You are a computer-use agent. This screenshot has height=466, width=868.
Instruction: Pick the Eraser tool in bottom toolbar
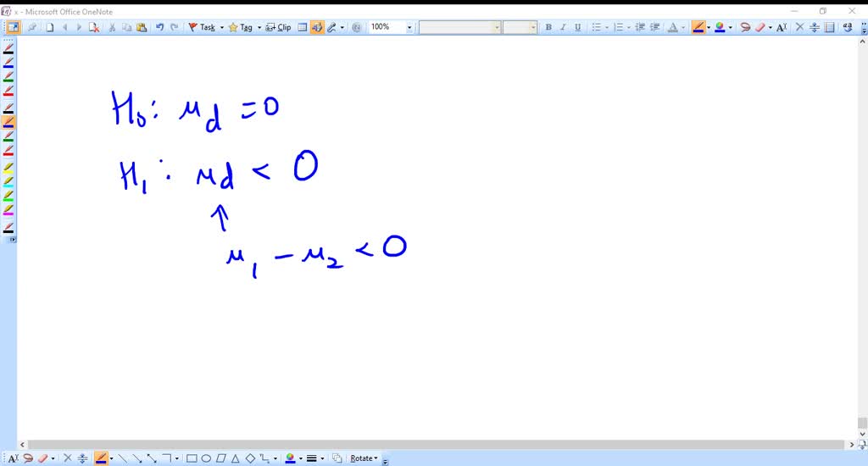[x=42, y=458]
